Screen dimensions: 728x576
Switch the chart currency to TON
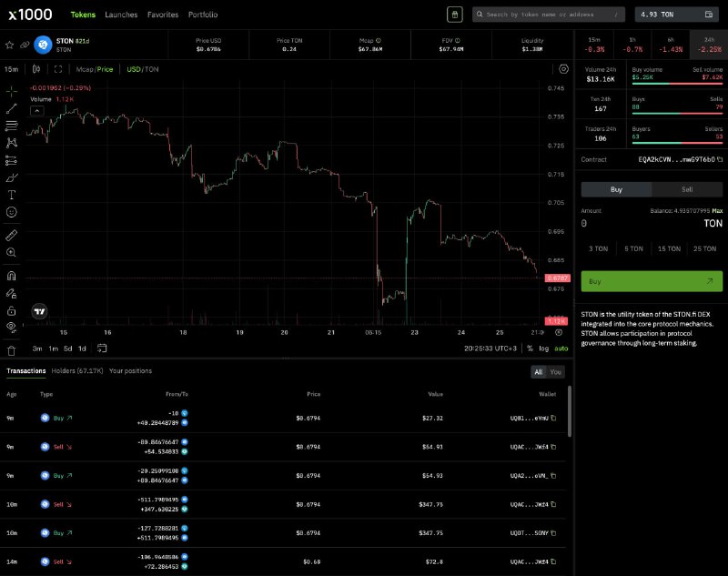click(x=152, y=69)
